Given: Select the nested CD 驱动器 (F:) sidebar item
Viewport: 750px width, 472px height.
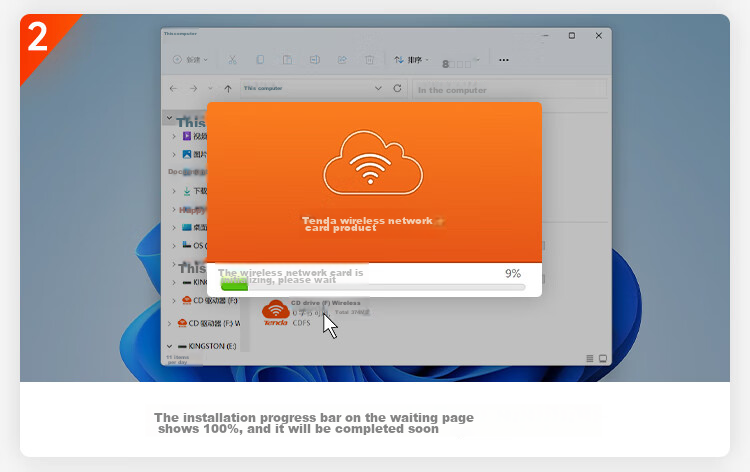Looking at the screenshot, I should tap(210, 301).
